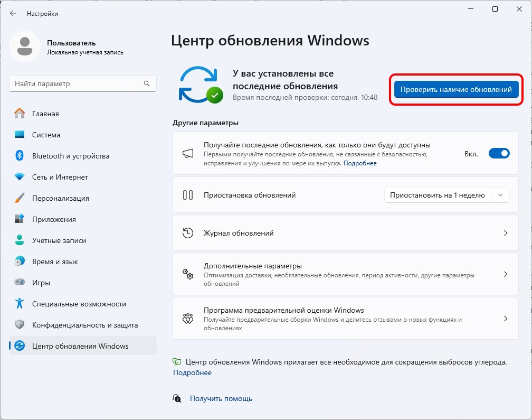Click the back arrow in title bar
The image size is (532, 420).
click(13, 13)
